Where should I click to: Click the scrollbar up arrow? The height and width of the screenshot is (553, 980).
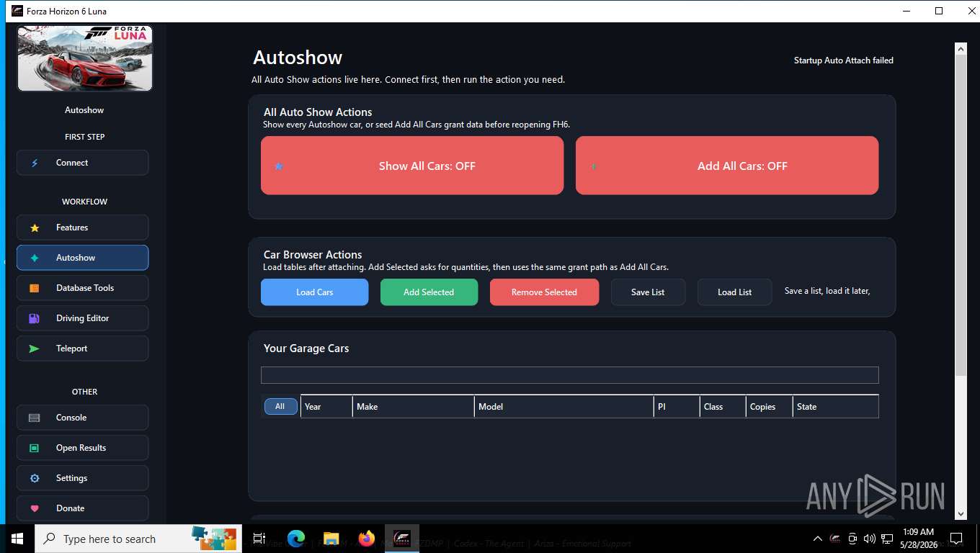tap(960, 48)
